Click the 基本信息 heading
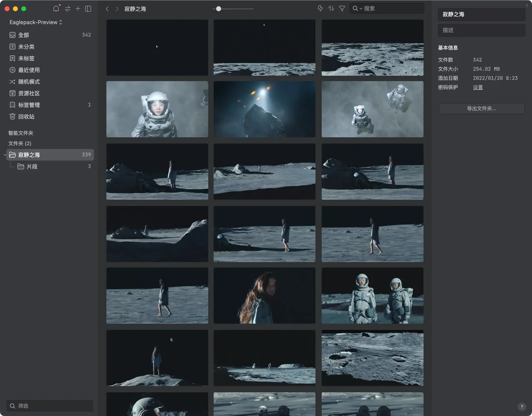The width and height of the screenshot is (532, 416). (448, 48)
